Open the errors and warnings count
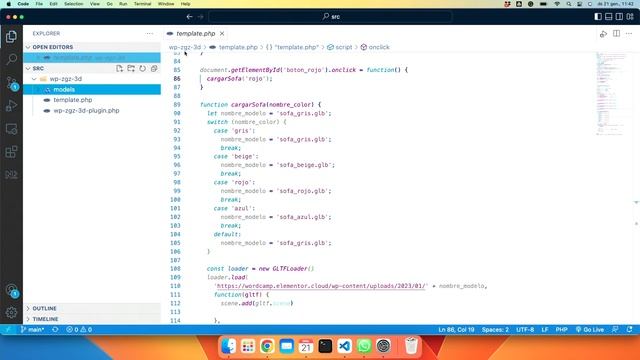This screenshot has width=640, height=360. coord(79,330)
